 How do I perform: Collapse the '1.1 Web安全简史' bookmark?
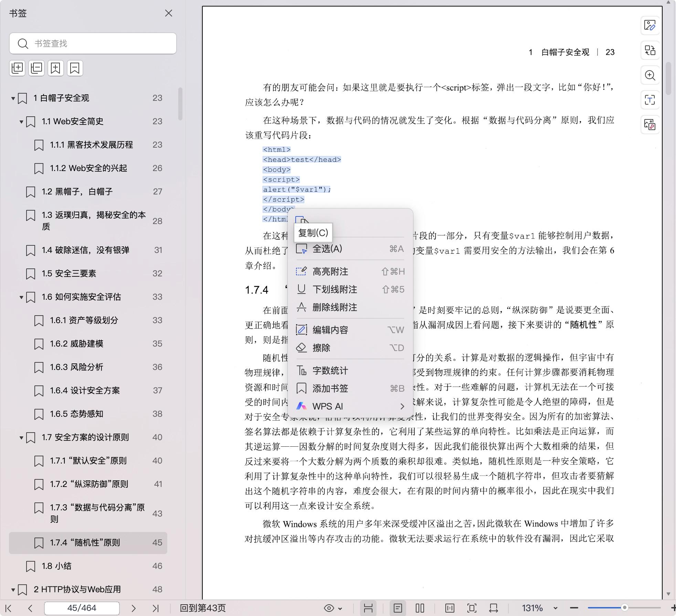(x=21, y=122)
